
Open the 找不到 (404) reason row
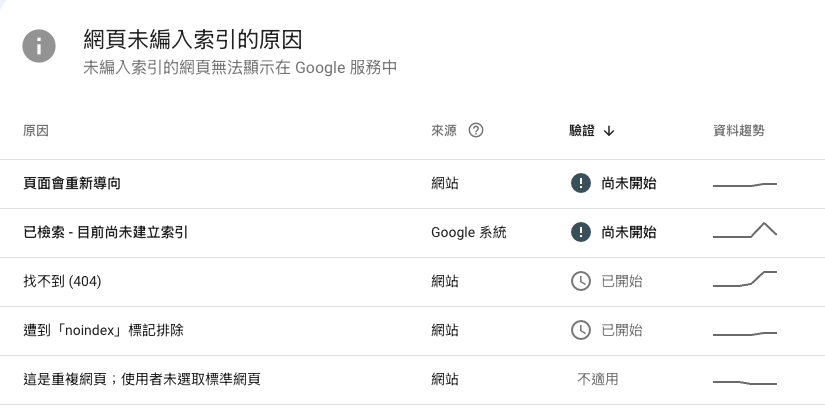(62, 282)
